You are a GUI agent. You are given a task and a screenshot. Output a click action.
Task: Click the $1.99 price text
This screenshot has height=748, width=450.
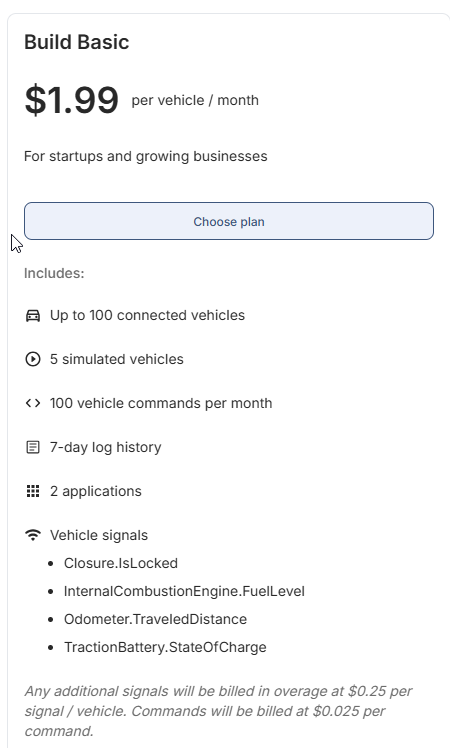pyautogui.click(x=72, y=100)
